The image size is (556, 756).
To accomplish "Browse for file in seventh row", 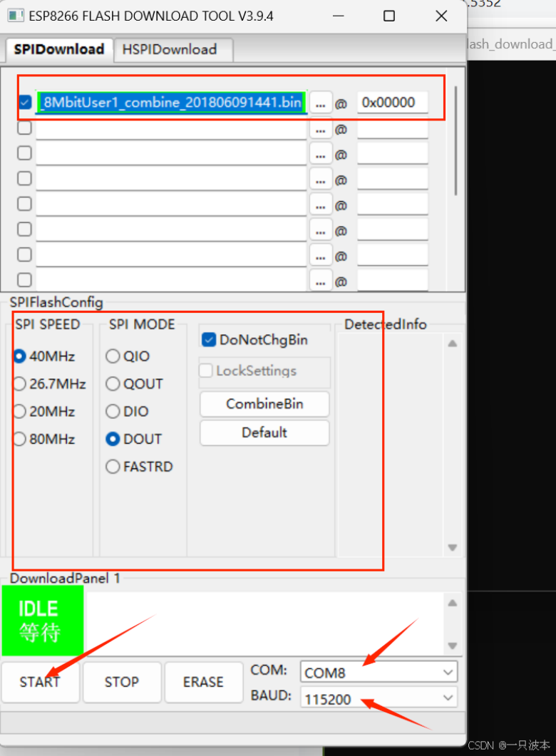I will pos(321,256).
